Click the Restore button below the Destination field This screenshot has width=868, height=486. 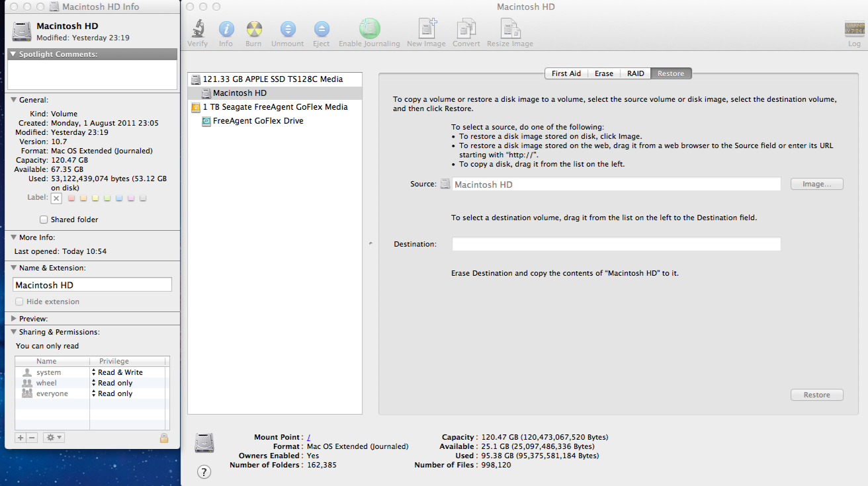click(x=817, y=395)
